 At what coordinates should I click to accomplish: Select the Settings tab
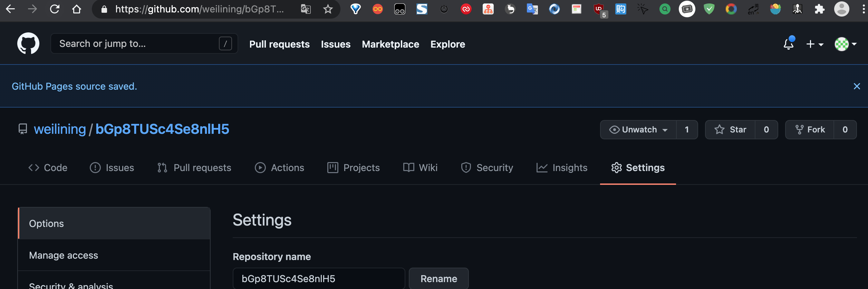click(638, 168)
